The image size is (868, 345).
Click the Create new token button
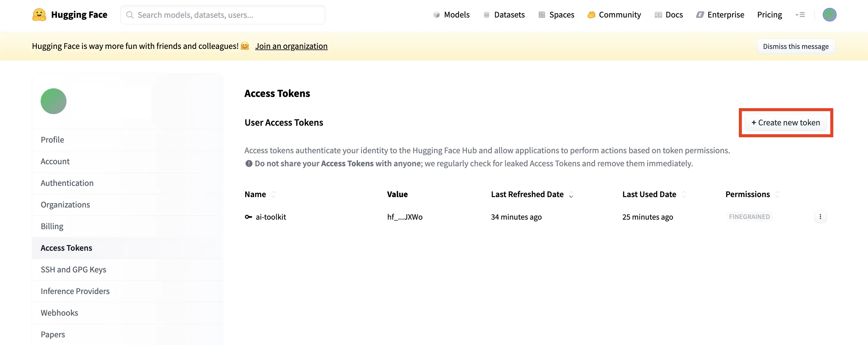786,122
